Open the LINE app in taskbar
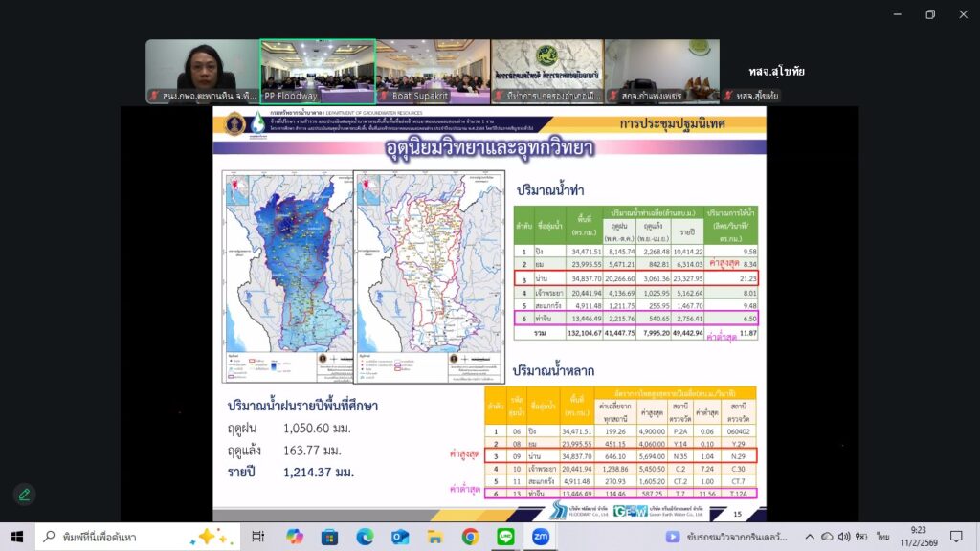 point(505,537)
